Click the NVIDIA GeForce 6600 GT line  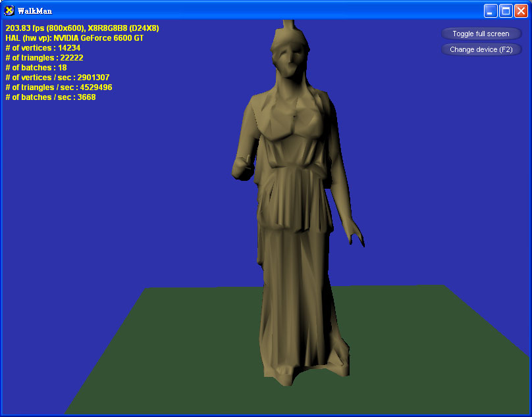point(74,38)
